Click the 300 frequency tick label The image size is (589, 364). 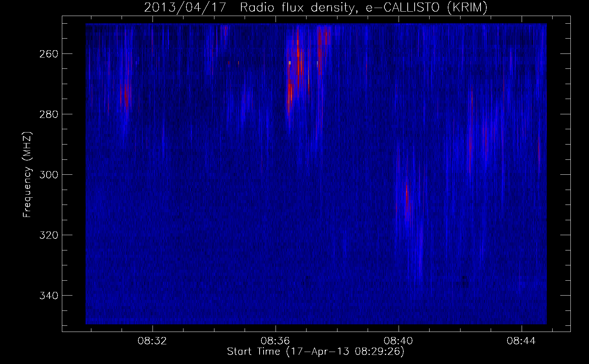tap(48, 174)
